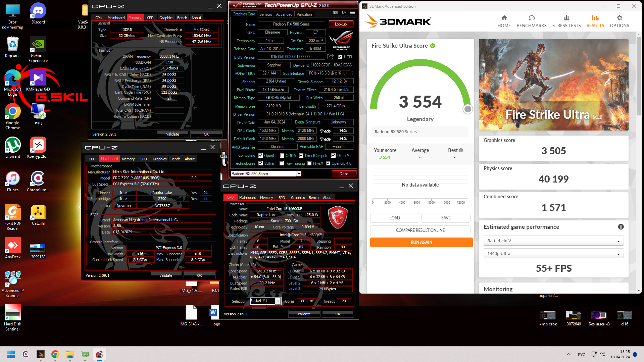
Task: Toggle the DirectCompute checkbox
Action: [x=301, y=156]
